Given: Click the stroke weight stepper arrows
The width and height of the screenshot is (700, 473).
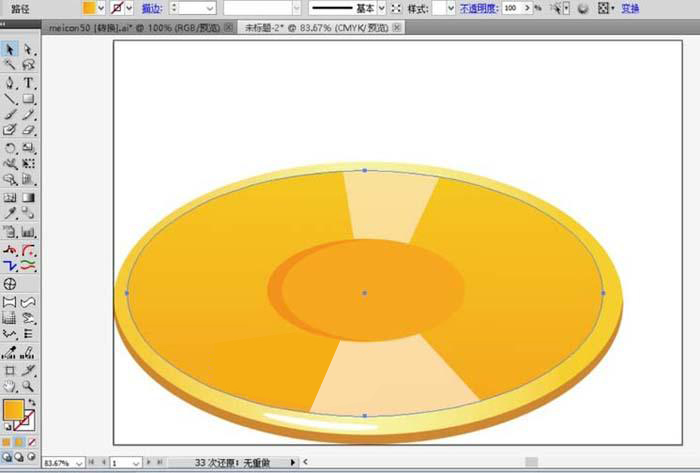Looking at the screenshot, I should pos(174,8).
